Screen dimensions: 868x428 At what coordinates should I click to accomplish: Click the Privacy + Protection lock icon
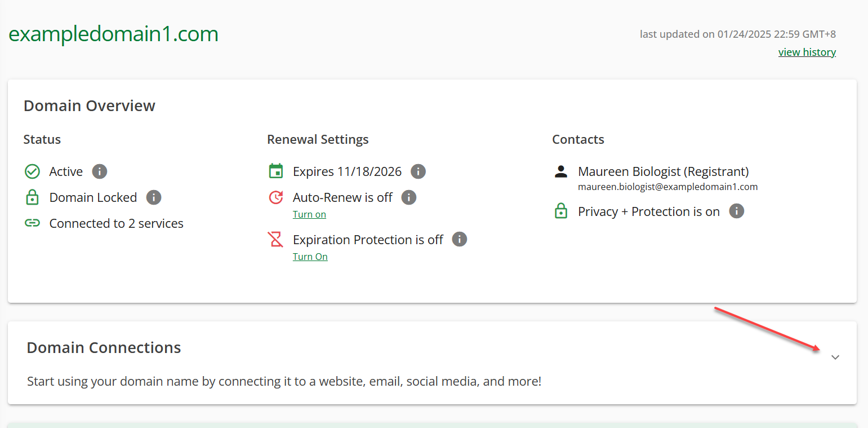(x=560, y=211)
